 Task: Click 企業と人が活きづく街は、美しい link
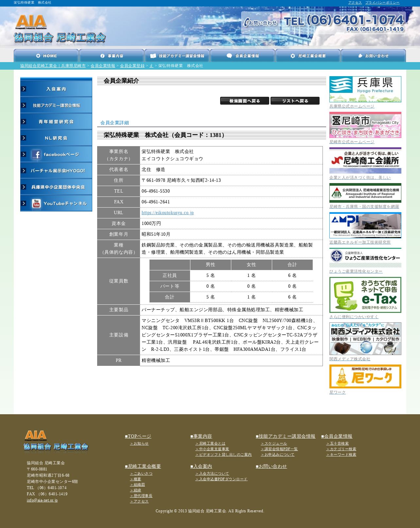click(360, 178)
